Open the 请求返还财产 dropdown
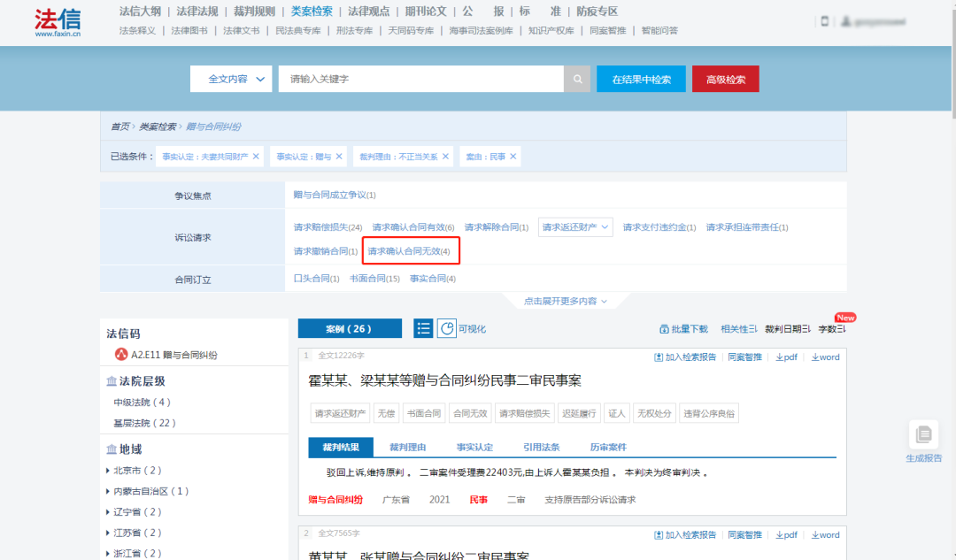 coord(575,227)
